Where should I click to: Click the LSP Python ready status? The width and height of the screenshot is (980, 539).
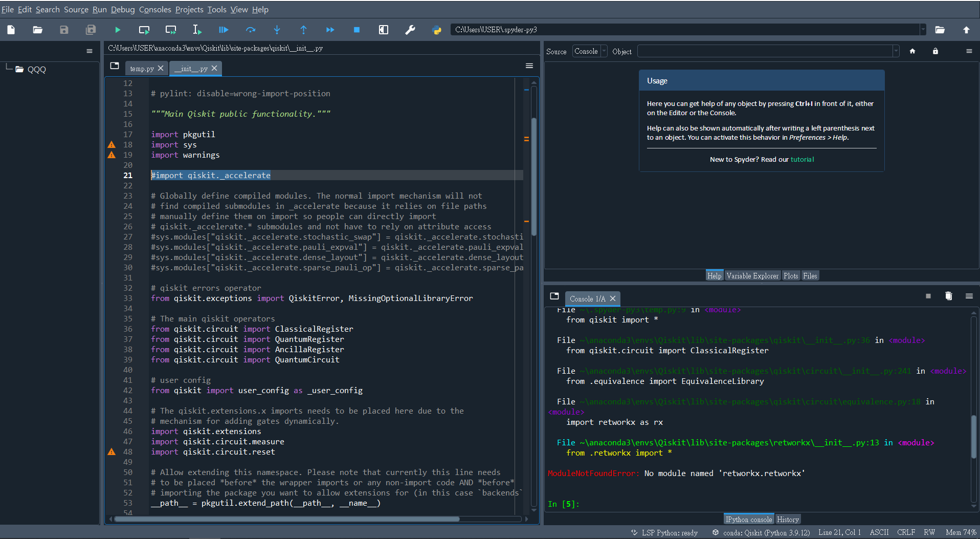(664, 532)
